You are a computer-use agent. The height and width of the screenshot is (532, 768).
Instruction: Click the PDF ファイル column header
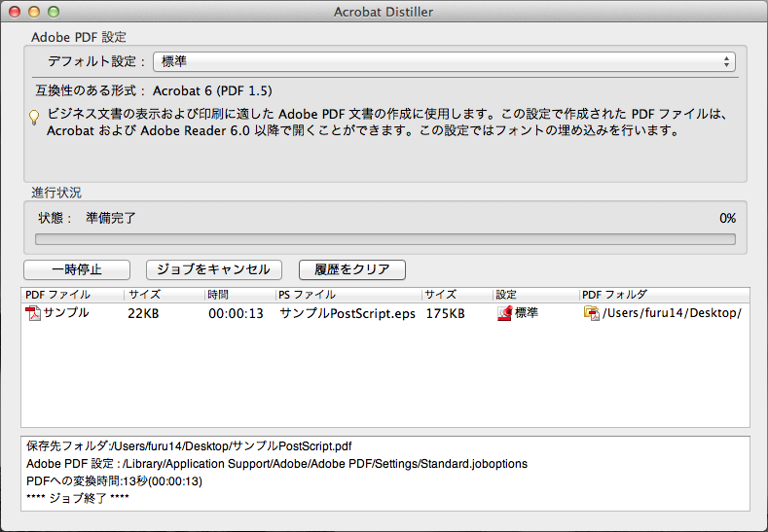(72, 295)
